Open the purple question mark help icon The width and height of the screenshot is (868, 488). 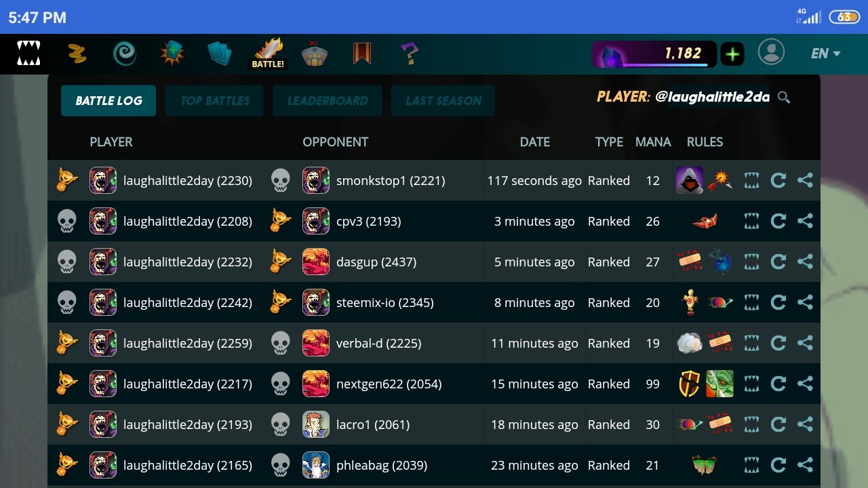(x=408, y=54)
